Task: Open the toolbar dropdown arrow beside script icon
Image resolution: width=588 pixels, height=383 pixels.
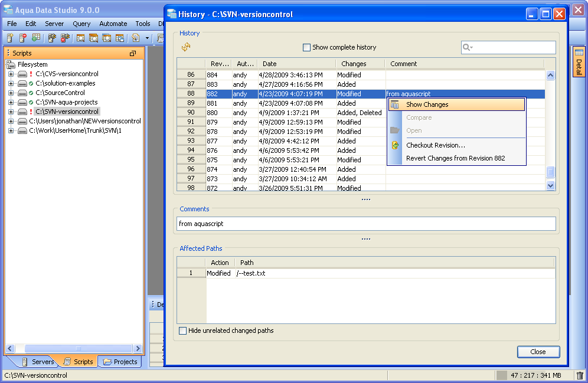Action: [x=147, y=38]
